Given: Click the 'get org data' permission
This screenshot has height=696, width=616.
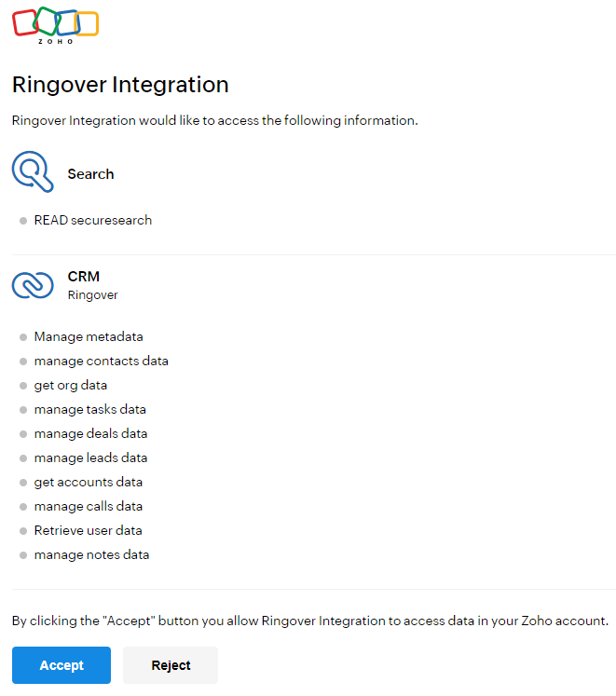Looking at the screenshot, I should tap(71, 386).
